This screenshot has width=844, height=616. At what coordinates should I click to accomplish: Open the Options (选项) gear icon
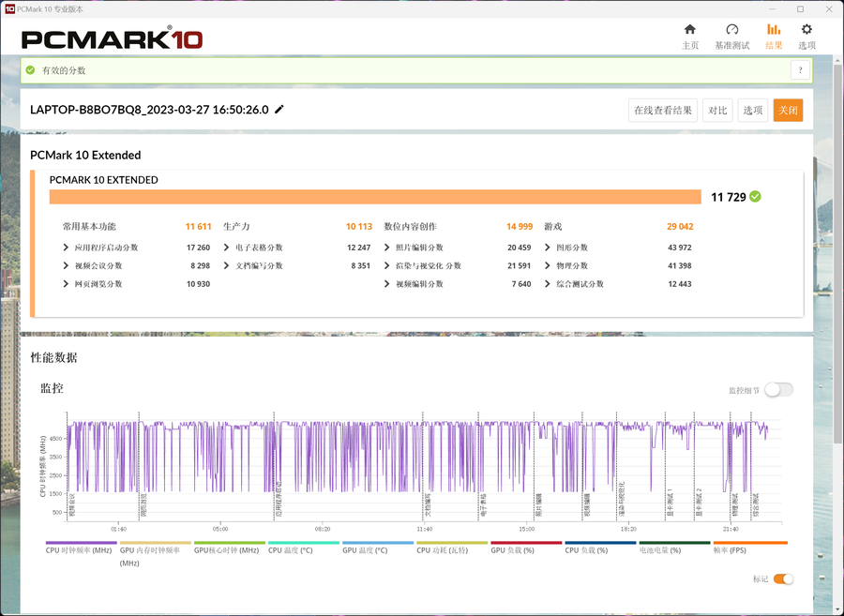[806, 30]
